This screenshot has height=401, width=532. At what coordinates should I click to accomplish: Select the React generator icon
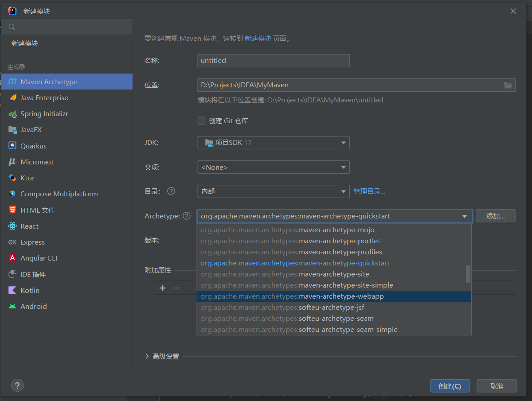[12, 226]
